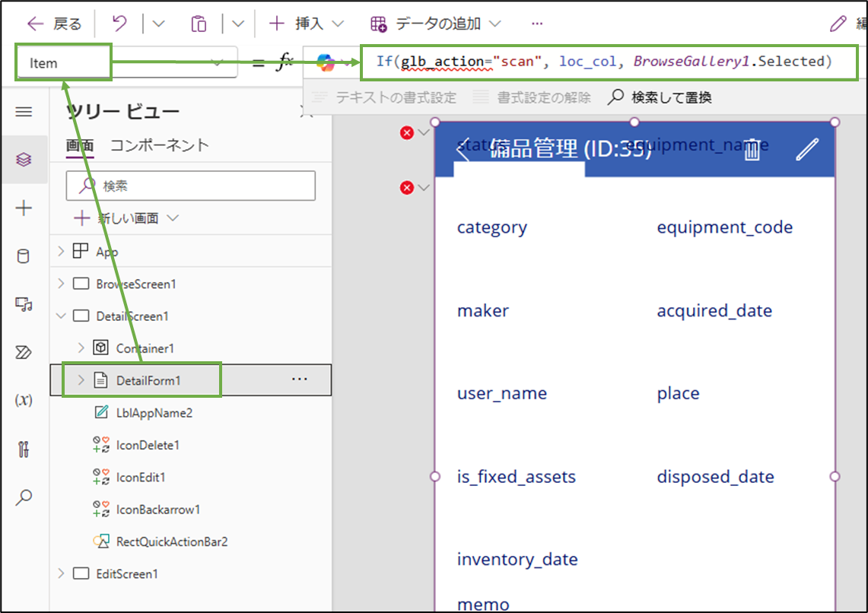Click the acquired_date field label
Image resolution: width=868 pixels, height=613 pixels.
[714, 310]
